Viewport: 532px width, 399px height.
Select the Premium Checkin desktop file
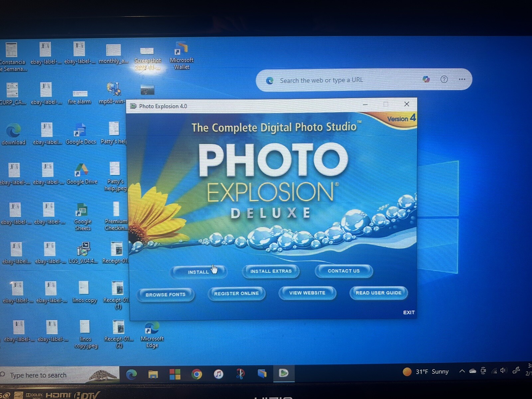click(116, 216)
